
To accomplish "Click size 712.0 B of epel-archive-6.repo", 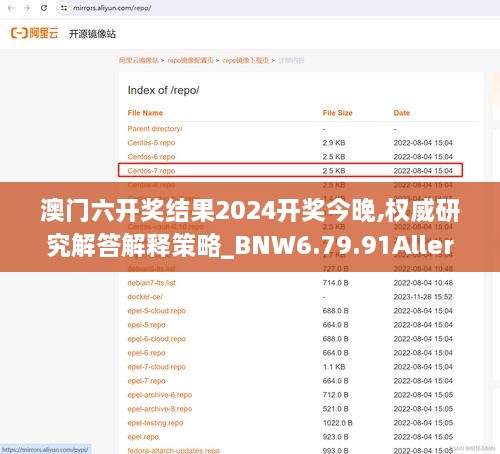I will click(x=335, y=395).
